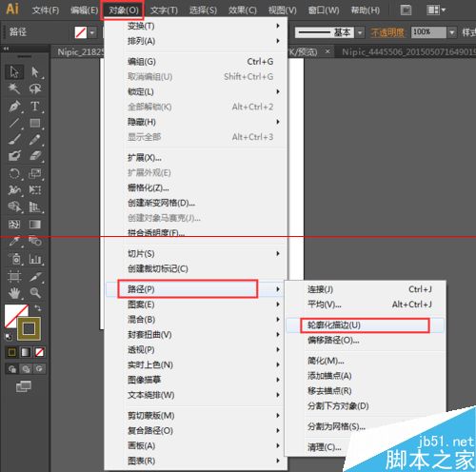Choose 编组(G) menu item
This screenshot has height=472, width=476.
197,61
